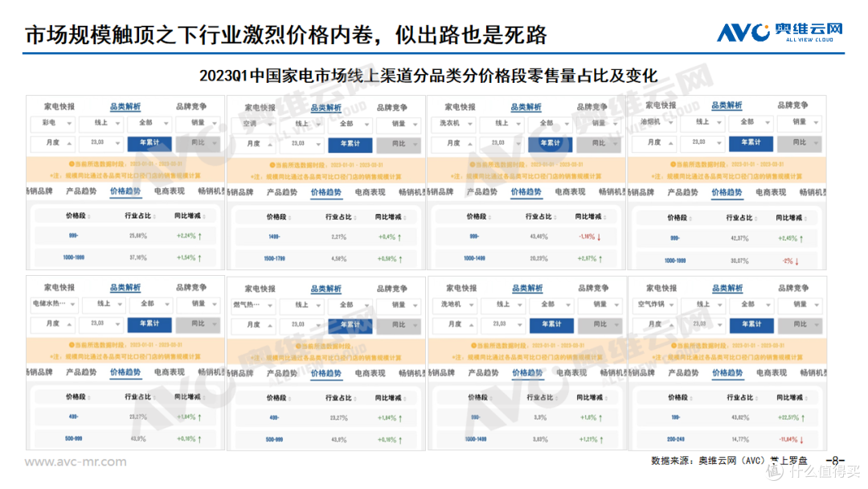
Task: Open the 彩电 category dropdown
Action: pos(52,123)
